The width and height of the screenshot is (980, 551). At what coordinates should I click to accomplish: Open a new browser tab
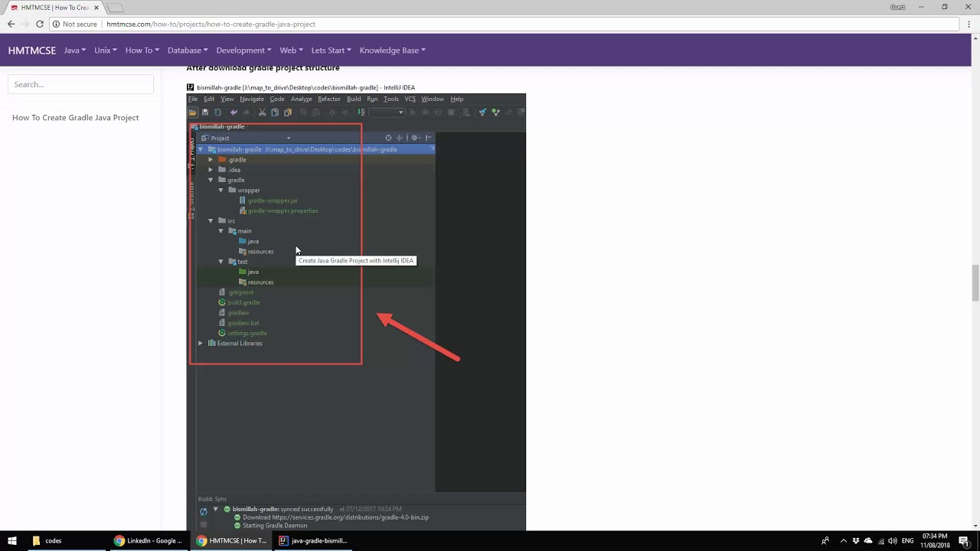[115, 8]
